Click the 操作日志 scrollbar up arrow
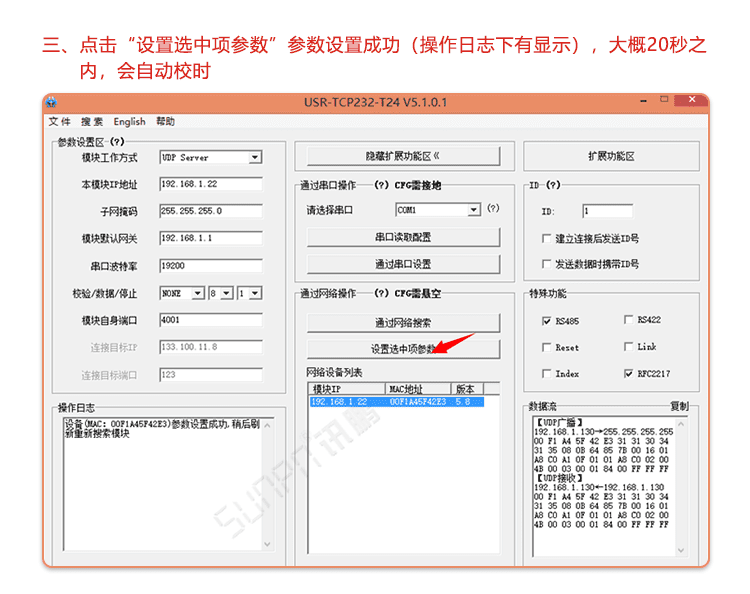The image size is (750, 594). click(267, 425)
